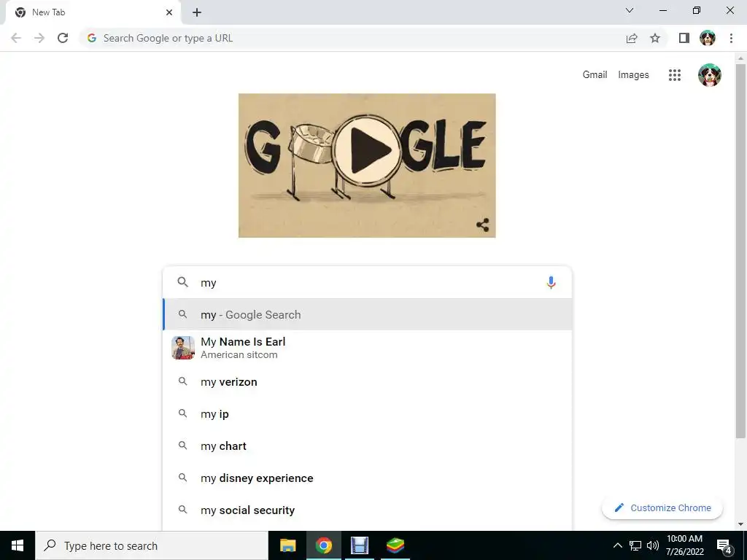
Task: Close the New Tab tab
Action: (169, 12)
